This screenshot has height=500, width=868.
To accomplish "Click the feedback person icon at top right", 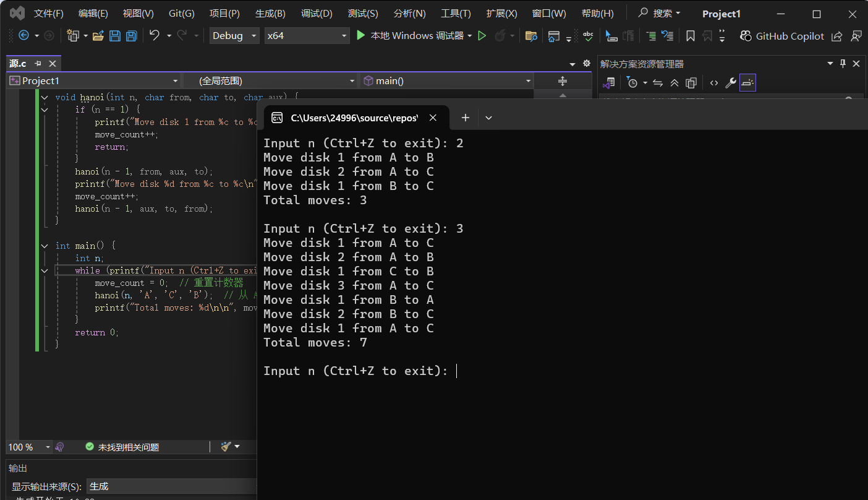I will (x=856, y=36).
